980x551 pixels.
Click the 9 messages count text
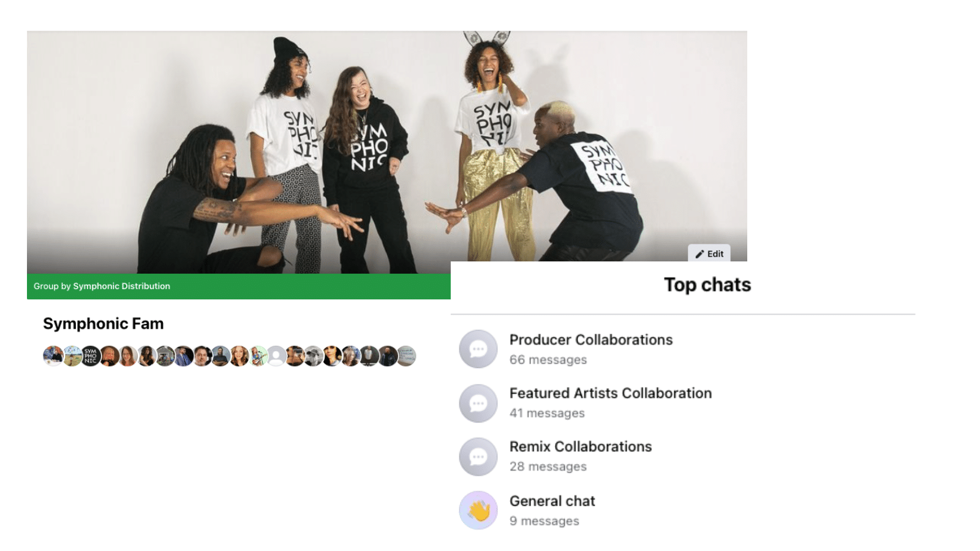(x=544, y=521)
